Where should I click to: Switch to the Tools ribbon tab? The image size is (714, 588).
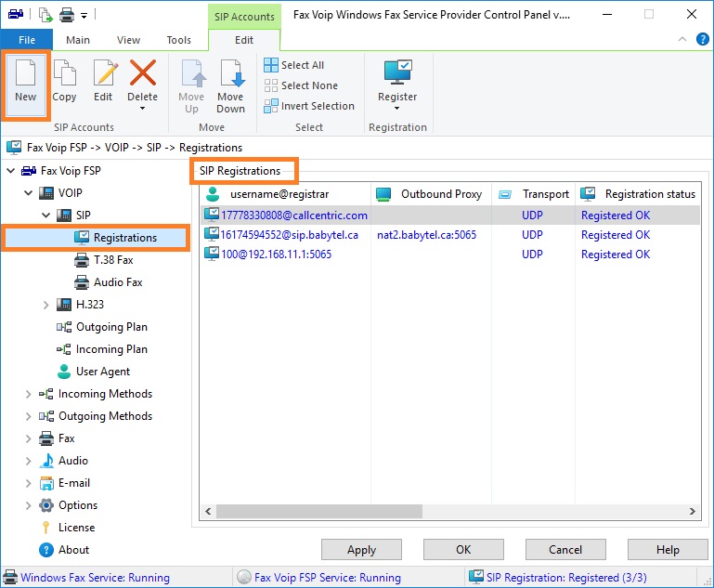pos(179,40)
